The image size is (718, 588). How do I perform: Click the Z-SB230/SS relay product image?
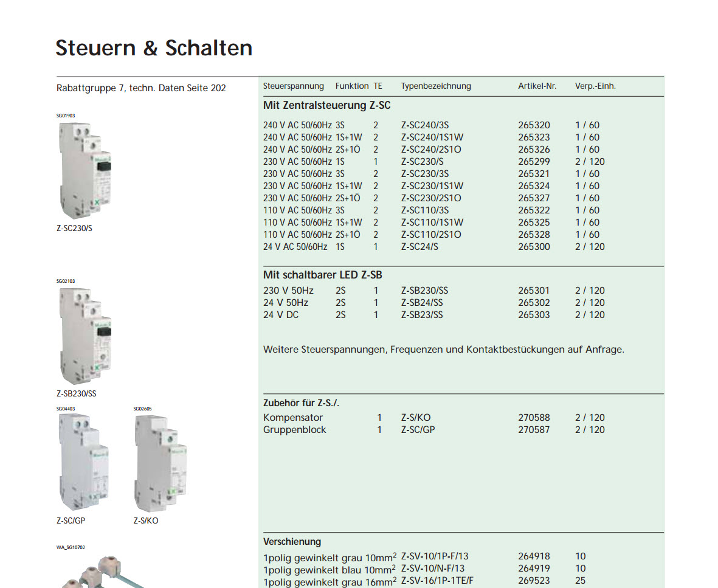coord(85,336)
